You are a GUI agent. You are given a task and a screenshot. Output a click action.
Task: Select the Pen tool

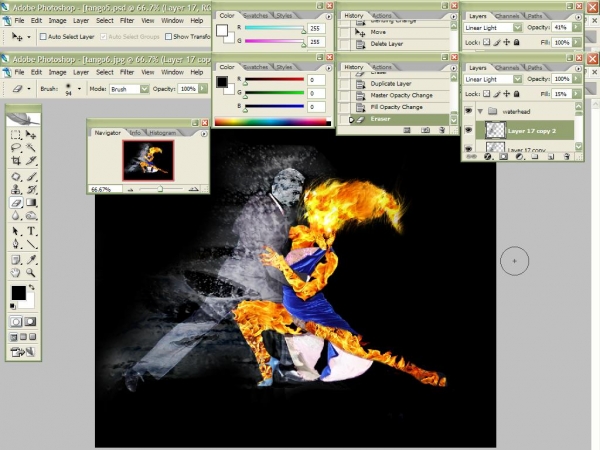(x=16, y=244)
